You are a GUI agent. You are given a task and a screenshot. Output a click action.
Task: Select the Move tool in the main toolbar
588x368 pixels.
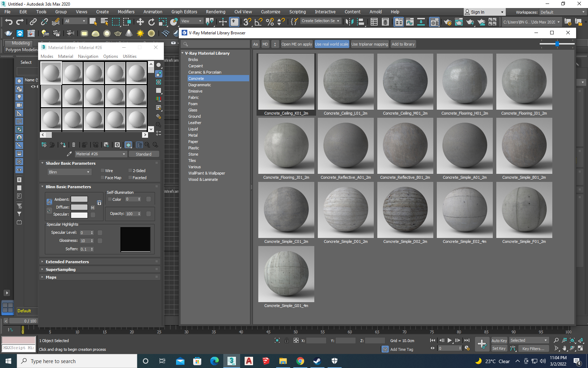[140, 21]
